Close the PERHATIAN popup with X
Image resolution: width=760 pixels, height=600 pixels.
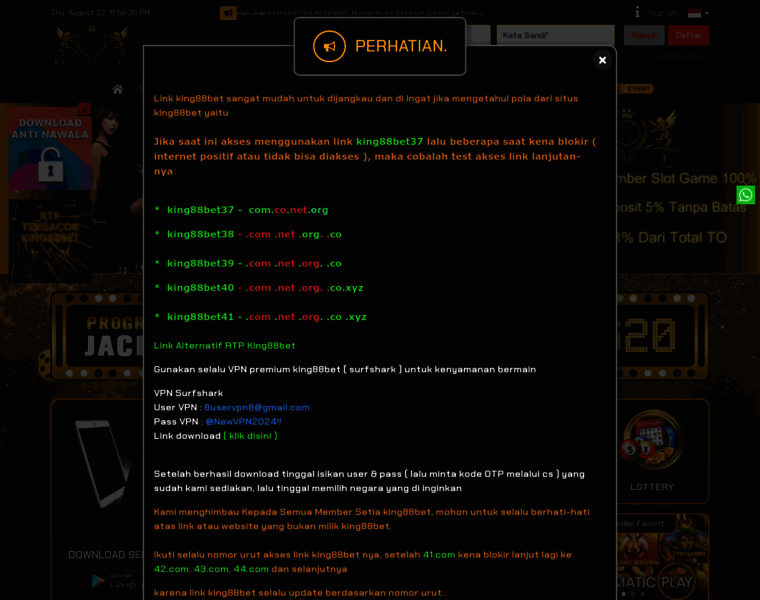click(x=602, y=60)
